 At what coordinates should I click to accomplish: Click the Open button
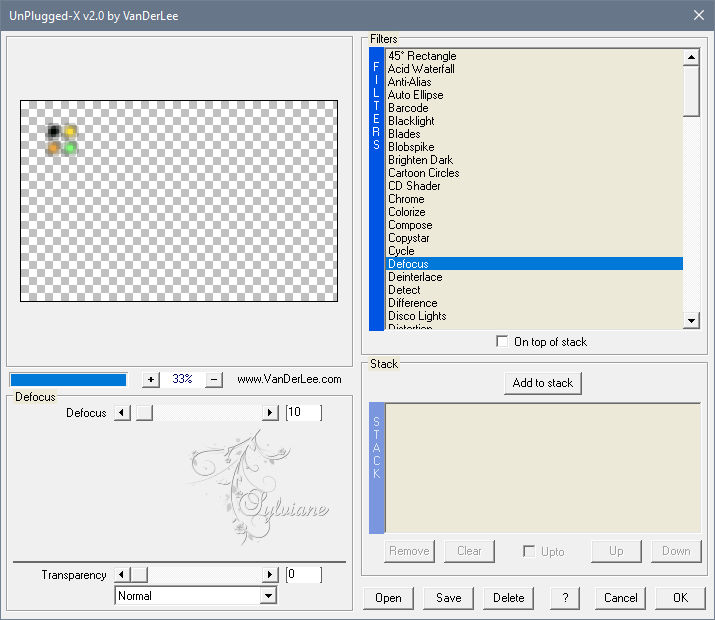click(x=389, y=598)
